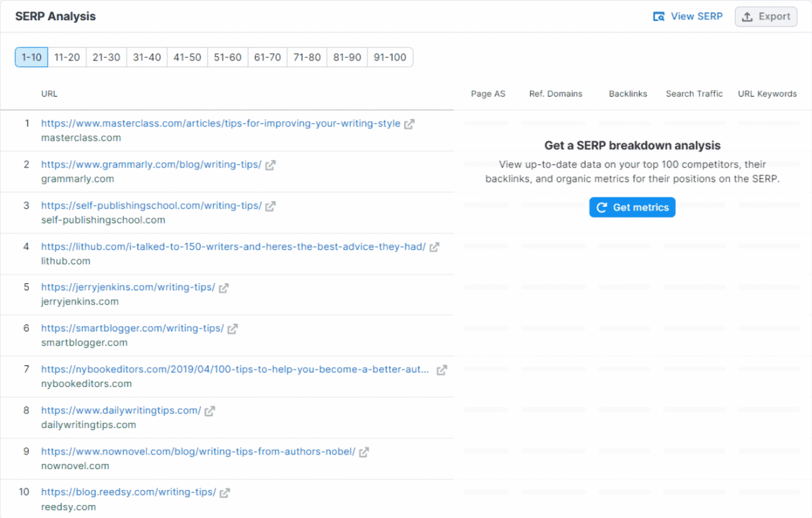The image size is (812, 518).
Task: Click the URL column header
Action: click(x=49, y=94)
